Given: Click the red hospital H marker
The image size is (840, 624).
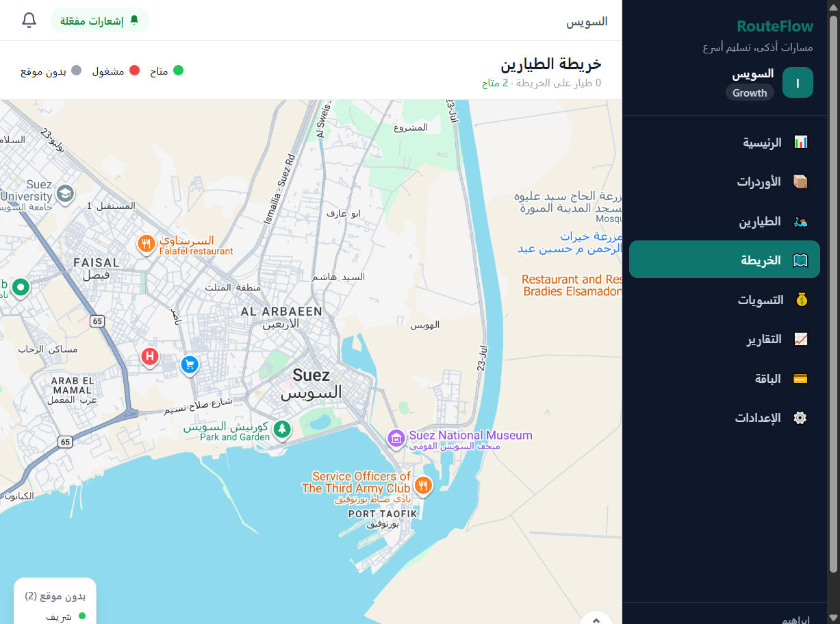Looking at the screenshot, I should coord(150,357).
